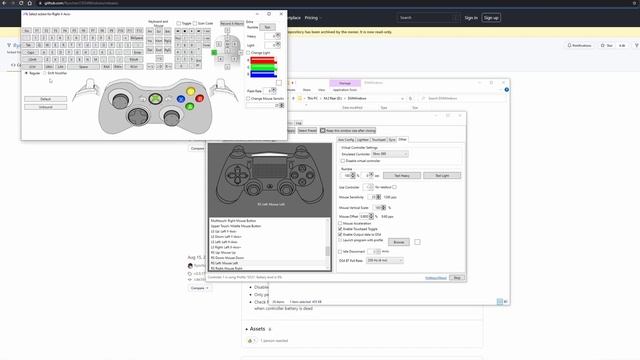The image size is (640, 360).
Task: Click the GitHub Sign up button
Action: [491, 18]
